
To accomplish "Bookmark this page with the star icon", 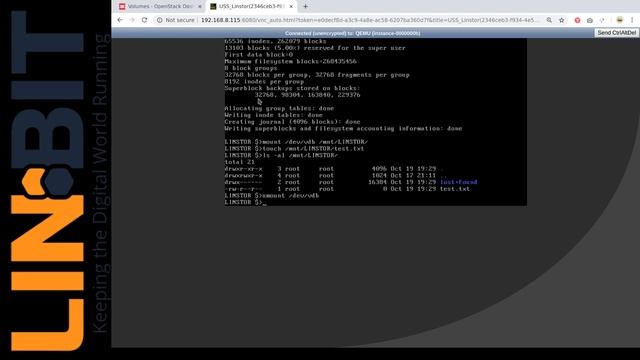I will point(562,20).
